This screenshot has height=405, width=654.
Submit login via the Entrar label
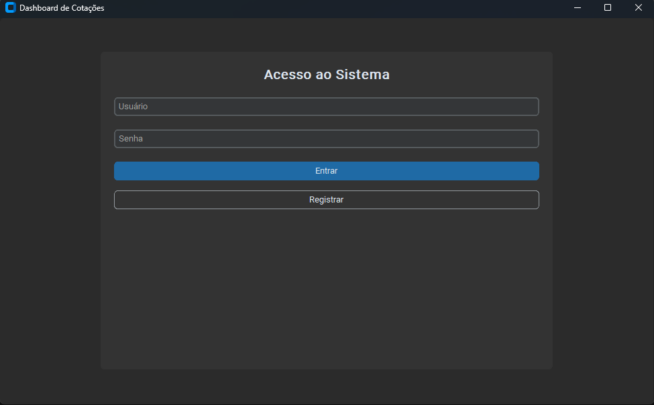[x=326, y=171]
